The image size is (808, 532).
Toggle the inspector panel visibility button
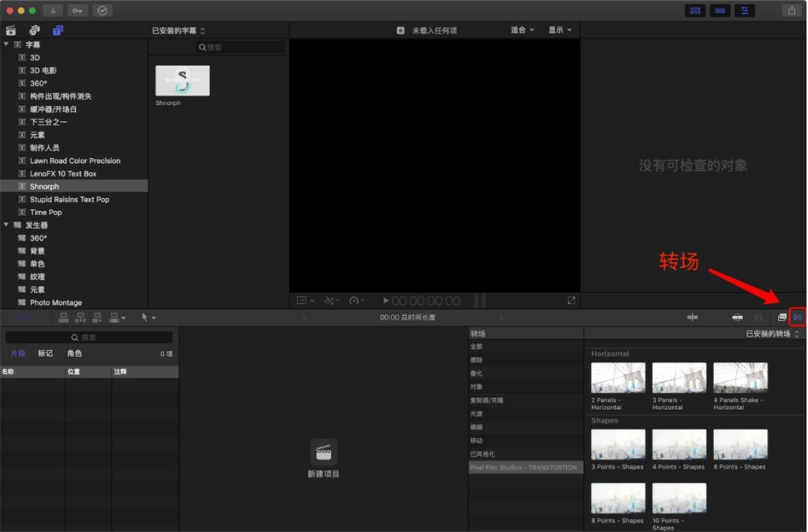(744, 10)
